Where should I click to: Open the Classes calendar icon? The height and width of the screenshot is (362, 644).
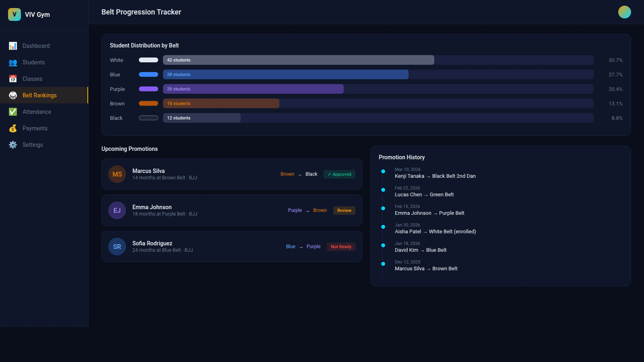pyautogui.click(x=13, y=79)
